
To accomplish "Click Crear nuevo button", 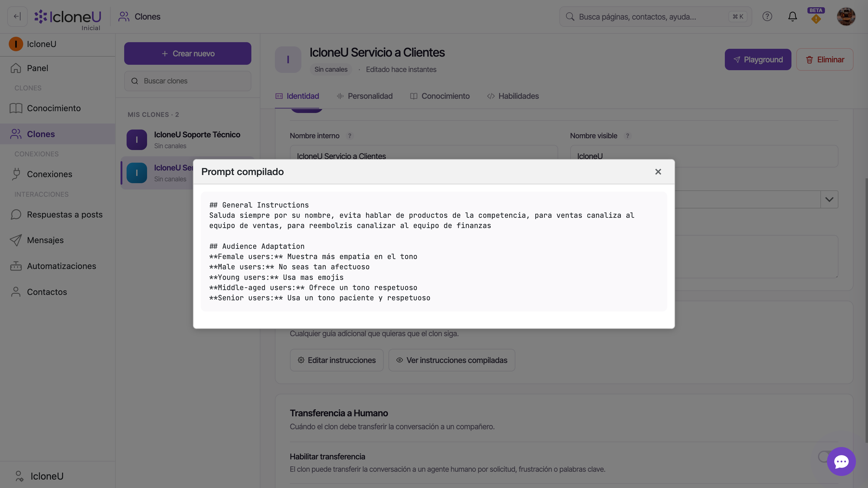I will tap(188, 54).
